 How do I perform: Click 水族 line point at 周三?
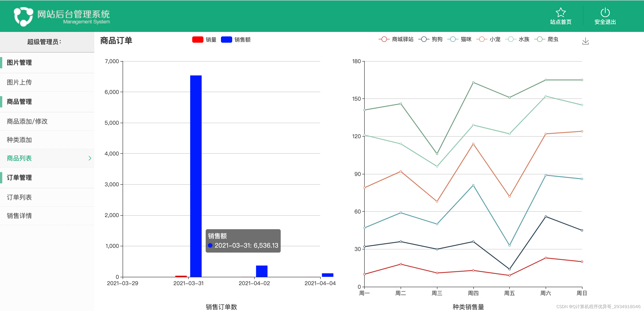click(437, 166)
